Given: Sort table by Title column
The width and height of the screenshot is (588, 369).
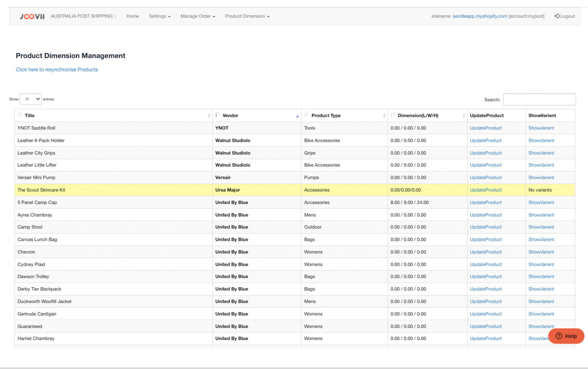Looking at the screenshot, I should 30,115.
